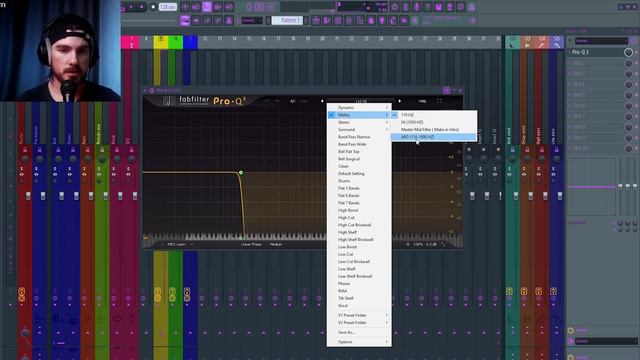The height and width of the screenshot is (360, 640).
Task: Select the blue mixer track 11 header
Action: [x=190, y=42]
